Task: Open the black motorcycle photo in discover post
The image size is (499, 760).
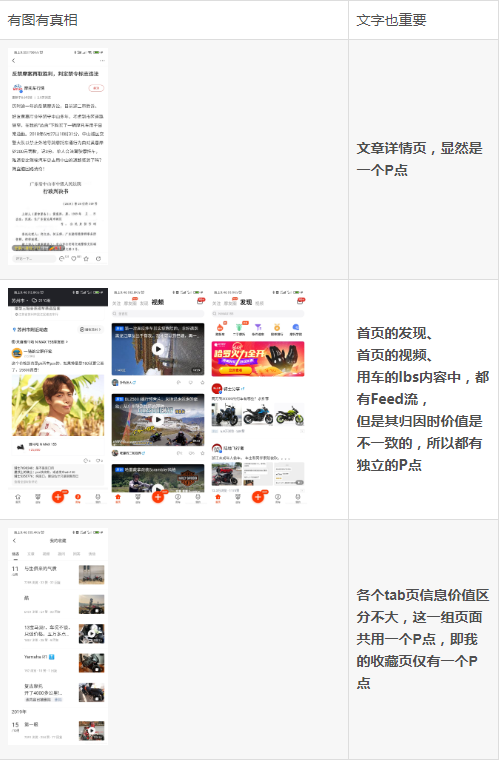Action: (x=226, y=415)
